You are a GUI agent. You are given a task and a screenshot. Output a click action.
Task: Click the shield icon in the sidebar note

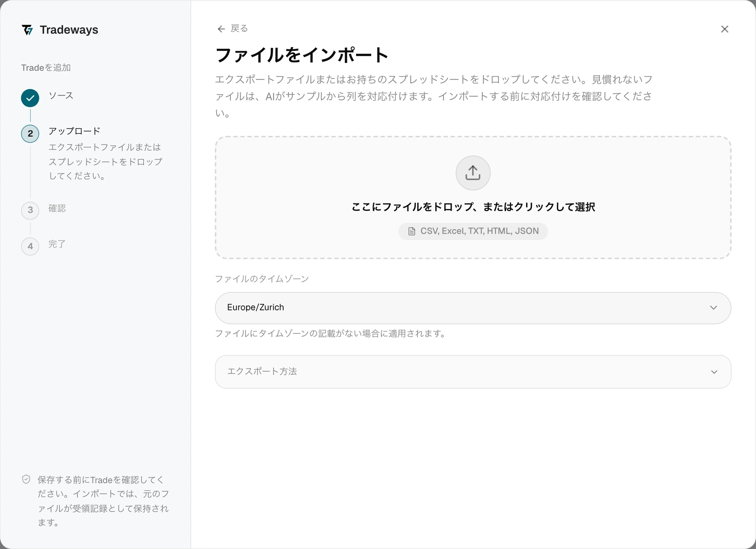click(26, 479)
